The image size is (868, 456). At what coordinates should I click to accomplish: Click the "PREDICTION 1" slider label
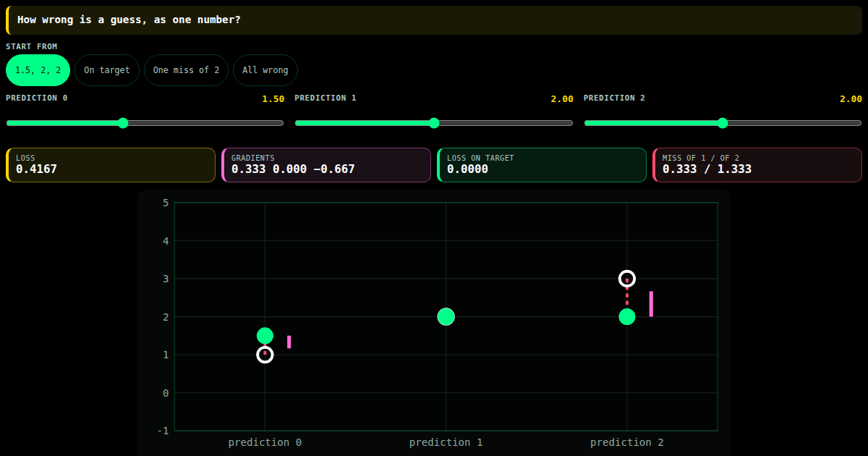[325, 98]
